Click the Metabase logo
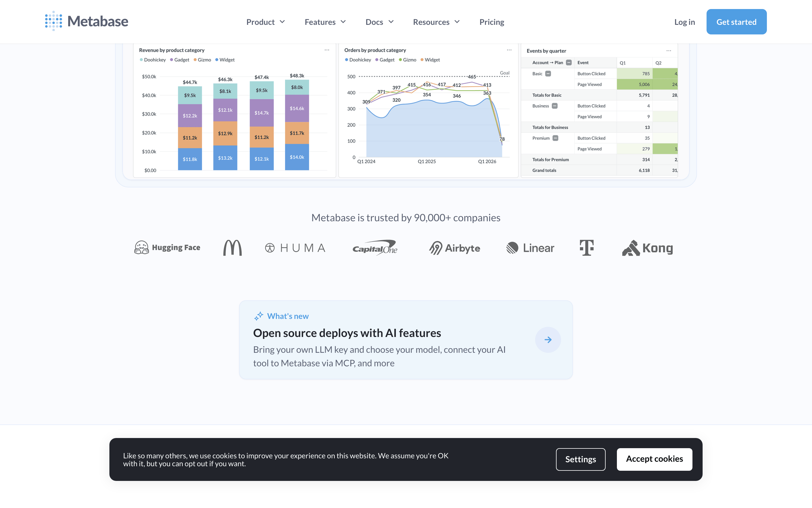The image size is (812, 508). [x=87, y=21]
